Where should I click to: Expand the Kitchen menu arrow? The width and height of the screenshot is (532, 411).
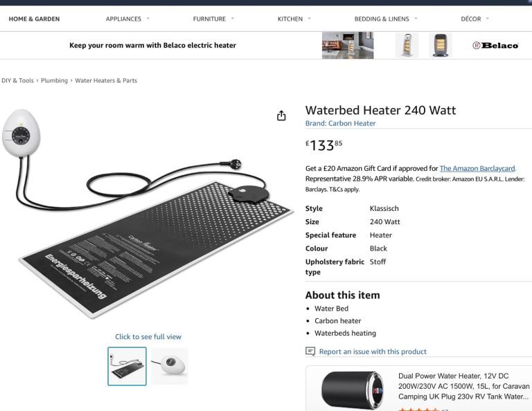click(310, 19)
